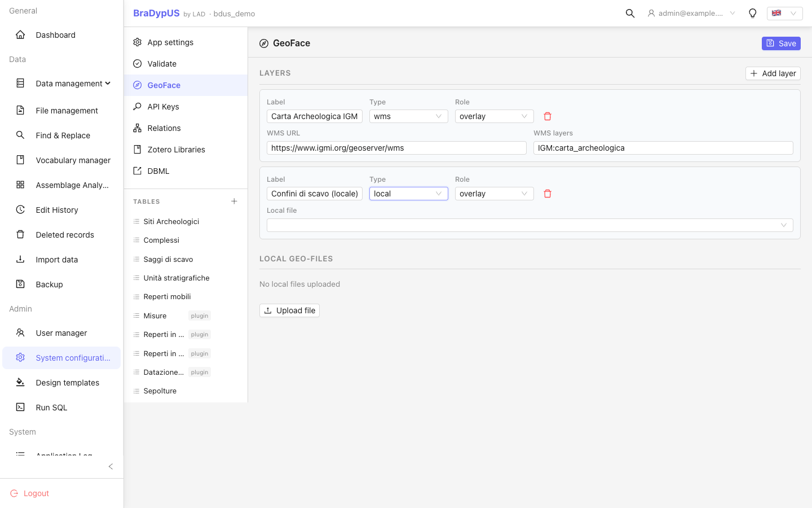
Task: Click the Deleted records trash icon
Action: (x=20, y=235)
